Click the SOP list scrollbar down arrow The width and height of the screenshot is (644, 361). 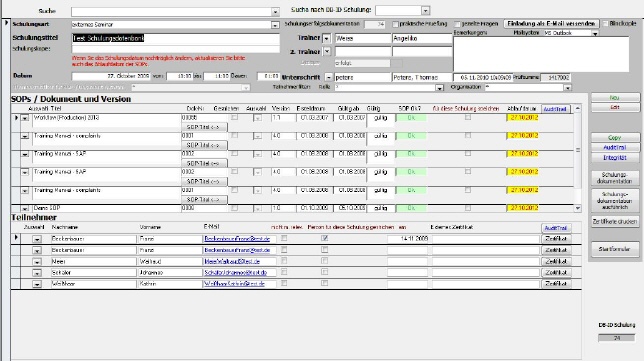click(x=578, y=208)
